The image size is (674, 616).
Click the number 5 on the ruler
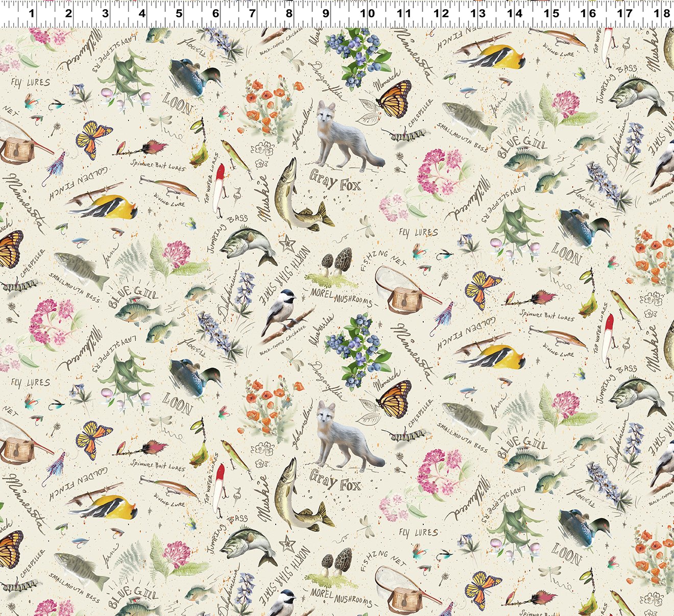179,13
